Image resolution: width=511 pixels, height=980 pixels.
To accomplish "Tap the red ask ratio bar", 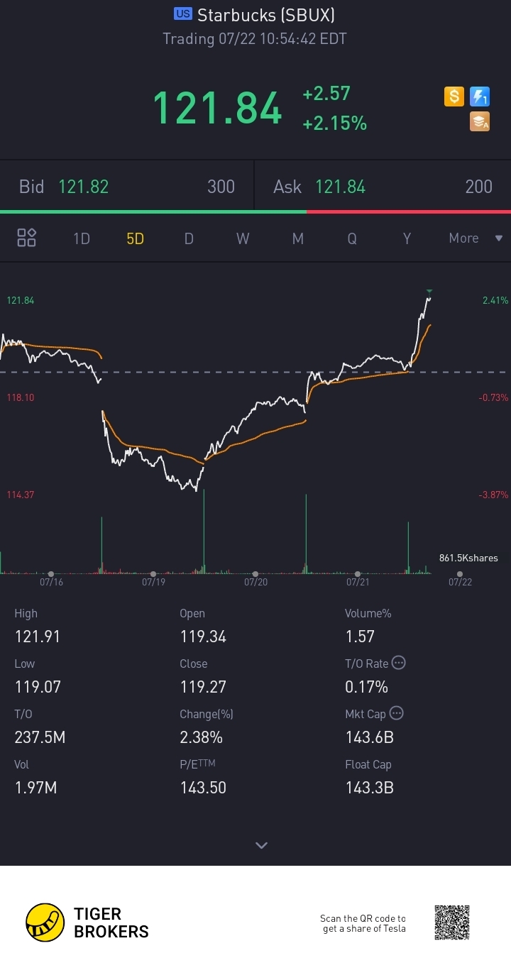I will tap(409, 211).
